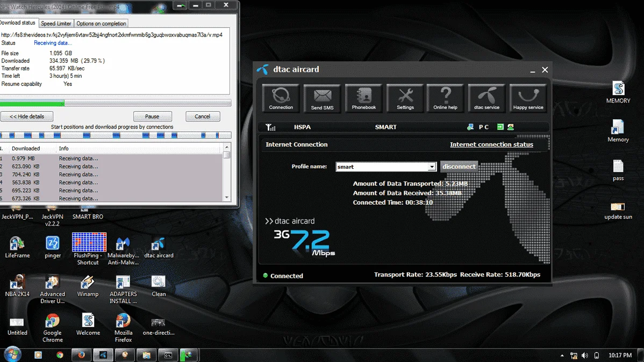Open Firefox from the taskbar
This screenshot has height=362, width=644.
(81, 355)
